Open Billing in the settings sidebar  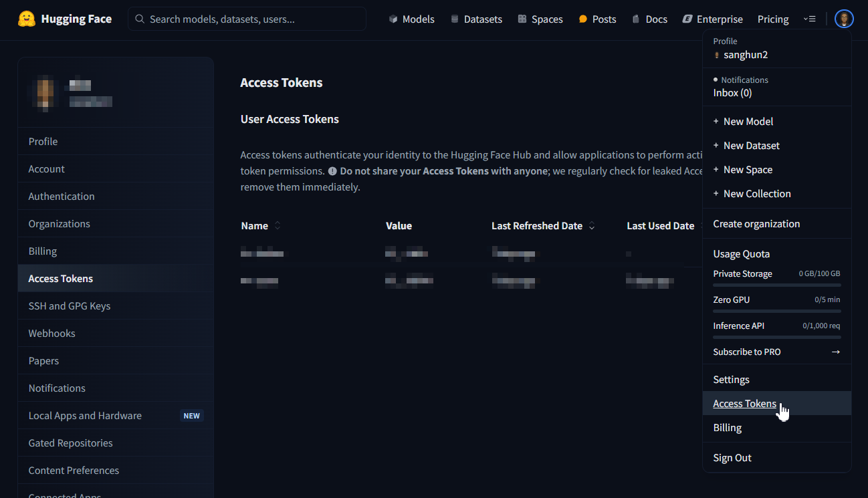pyautogui.click(x=116, y=251)
